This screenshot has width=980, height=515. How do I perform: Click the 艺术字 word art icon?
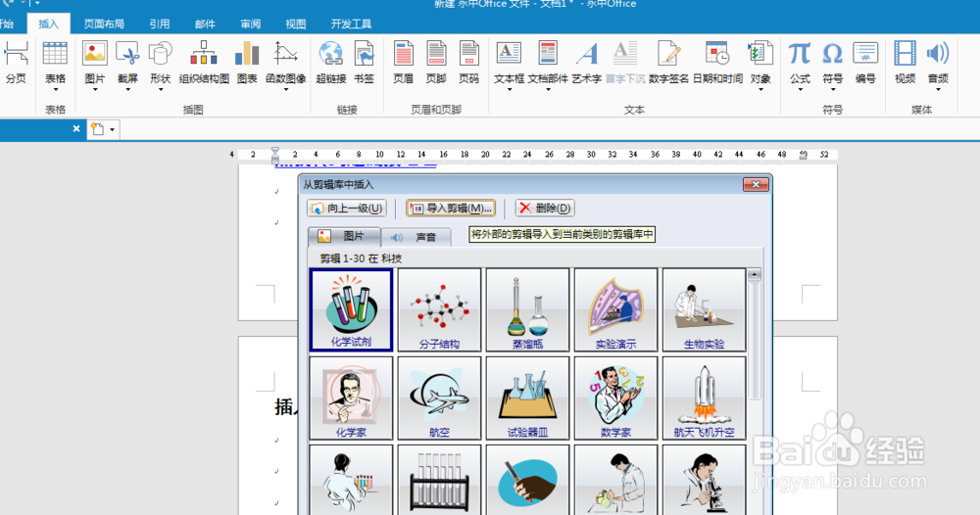click(x=586, y=63)
